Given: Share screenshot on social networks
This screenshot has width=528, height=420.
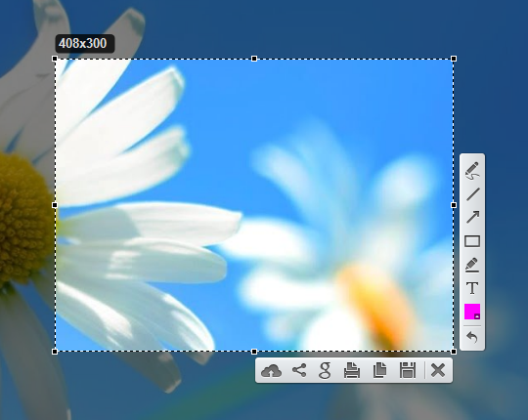Looking at the screenshot, I should (x=299, y=370).
